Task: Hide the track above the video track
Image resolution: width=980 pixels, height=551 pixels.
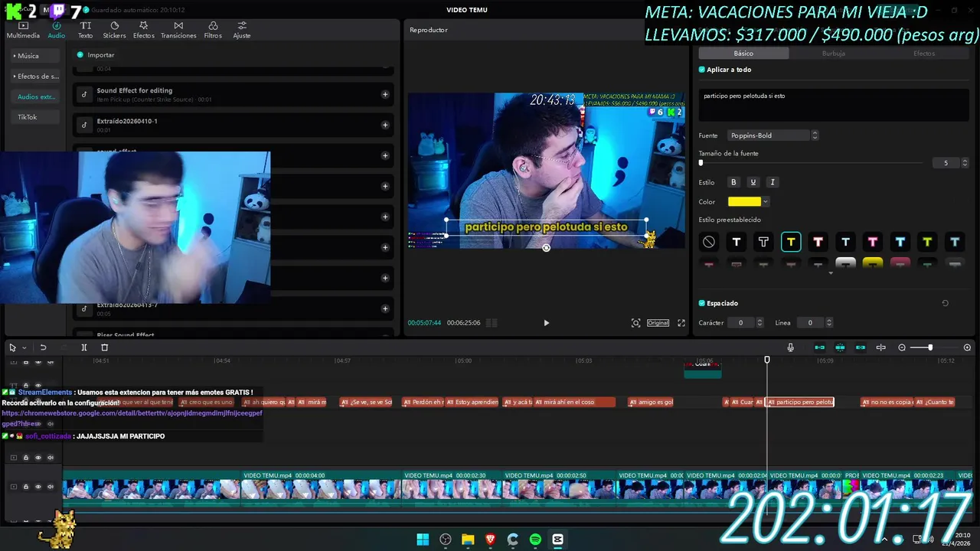Action: point(38,458)
